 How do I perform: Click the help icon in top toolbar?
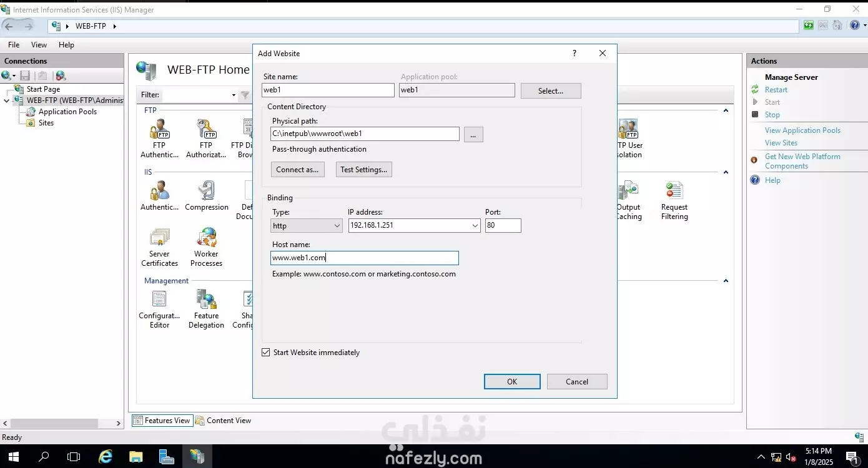(854, 26)
